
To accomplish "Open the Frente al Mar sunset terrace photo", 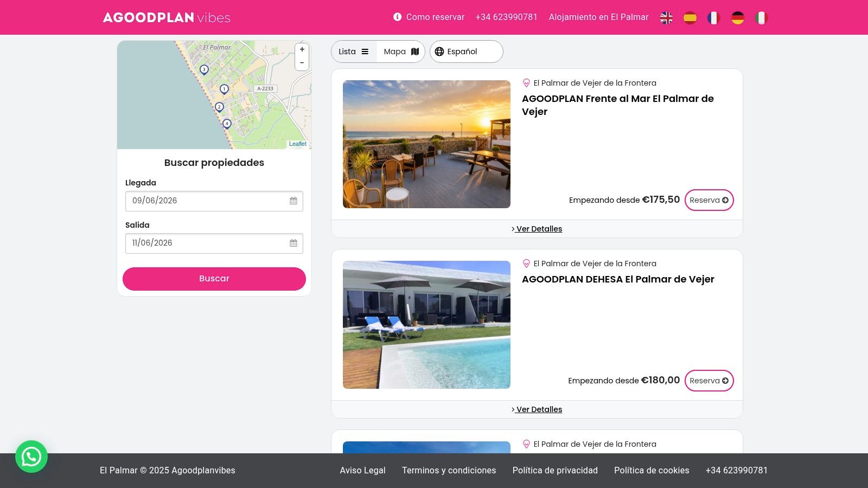I will tap(426, 144).
